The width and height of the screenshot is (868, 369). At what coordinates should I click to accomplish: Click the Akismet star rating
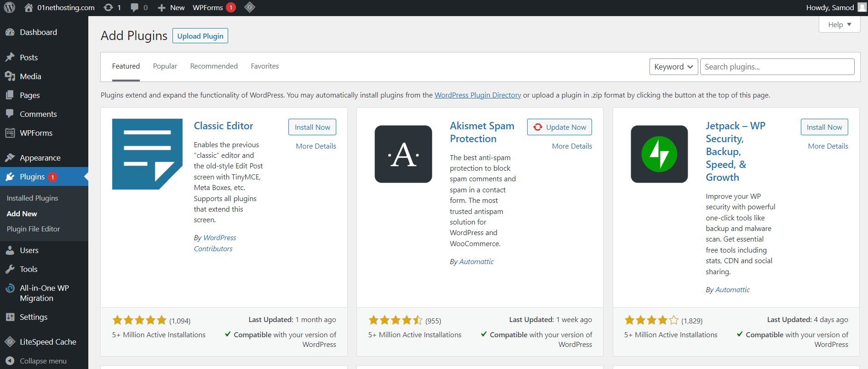coord(396,320)
